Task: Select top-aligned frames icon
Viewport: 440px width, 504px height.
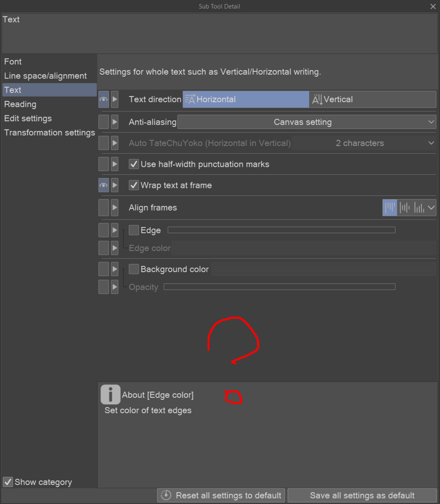Action: 390,208
